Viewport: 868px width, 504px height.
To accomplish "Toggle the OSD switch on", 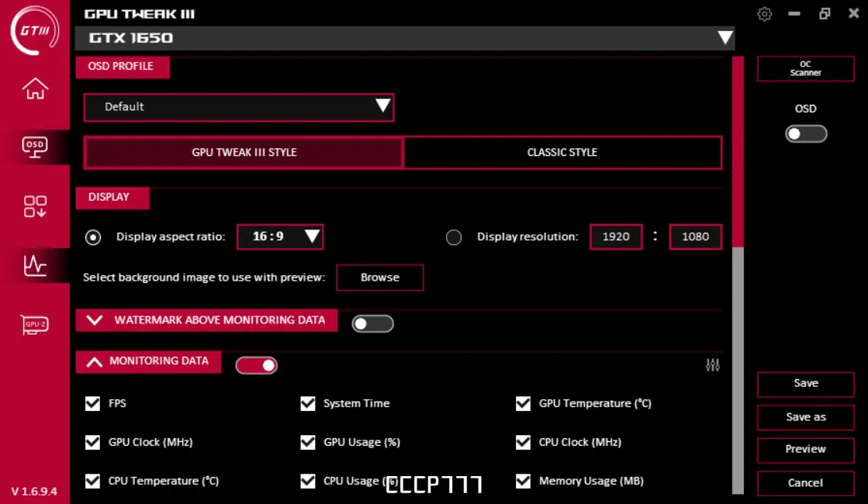I will click(x=806, y=134).
